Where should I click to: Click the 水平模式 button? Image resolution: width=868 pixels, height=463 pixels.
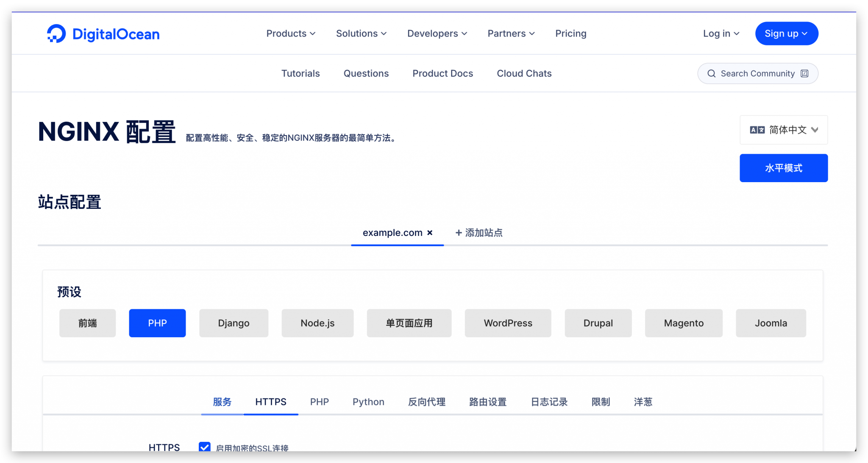(x=783, y=168)
